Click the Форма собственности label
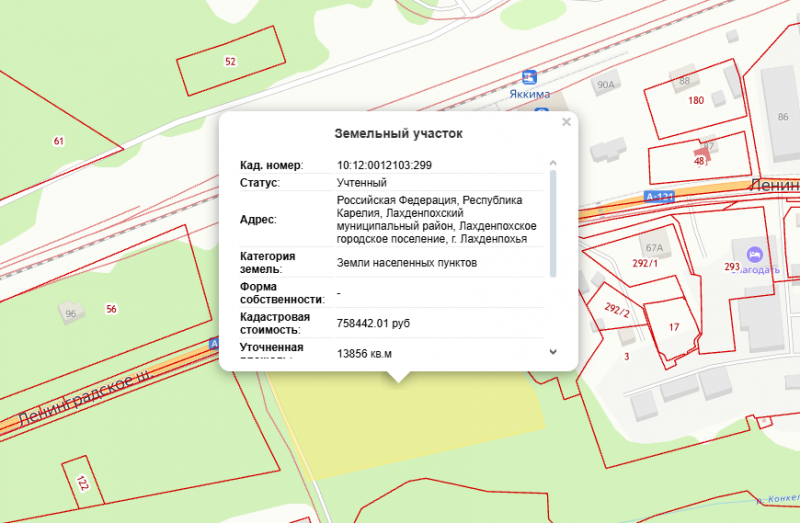This screenshot has height=523, width=800. click(x=282, y=293)
